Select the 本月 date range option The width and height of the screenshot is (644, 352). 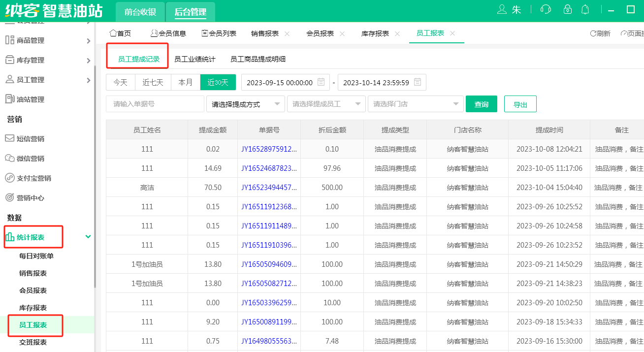[x=186, y=82]
